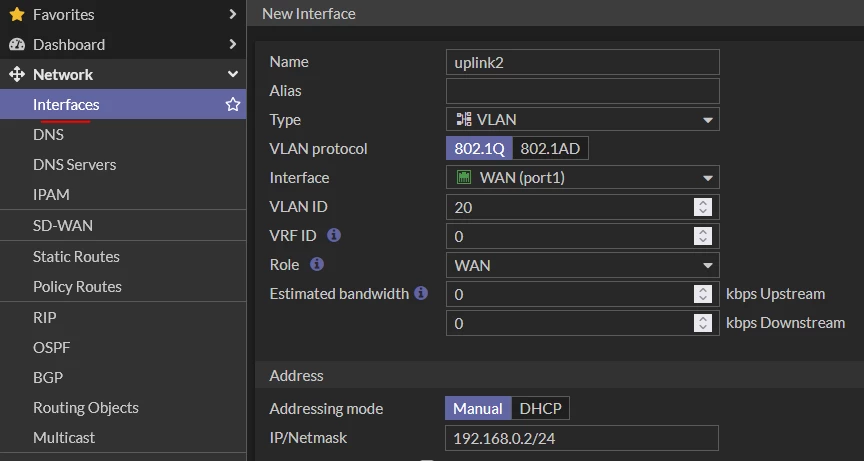Click the IP/Netmask label

(x=308, y=438)
